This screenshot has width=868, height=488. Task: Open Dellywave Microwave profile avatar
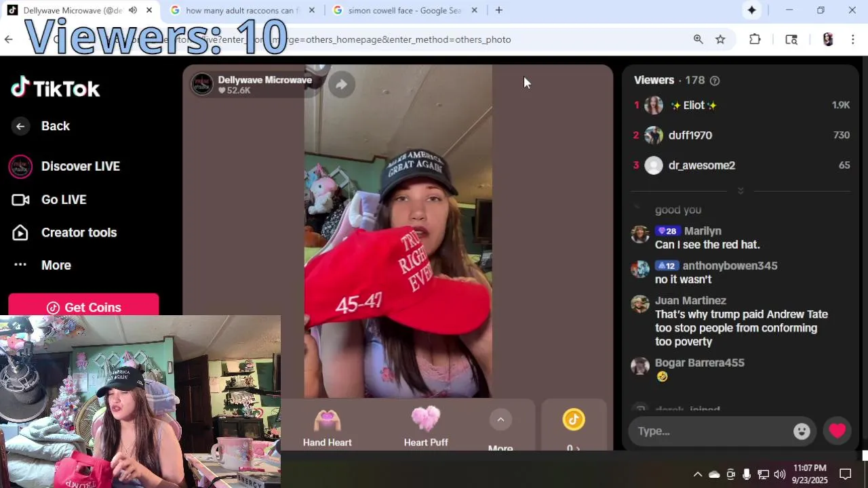(x=201, y=84)
